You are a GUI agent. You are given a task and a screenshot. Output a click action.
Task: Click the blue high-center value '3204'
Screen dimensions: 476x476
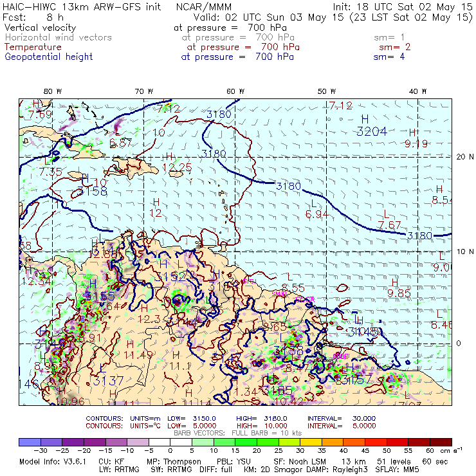coord(372,131)
